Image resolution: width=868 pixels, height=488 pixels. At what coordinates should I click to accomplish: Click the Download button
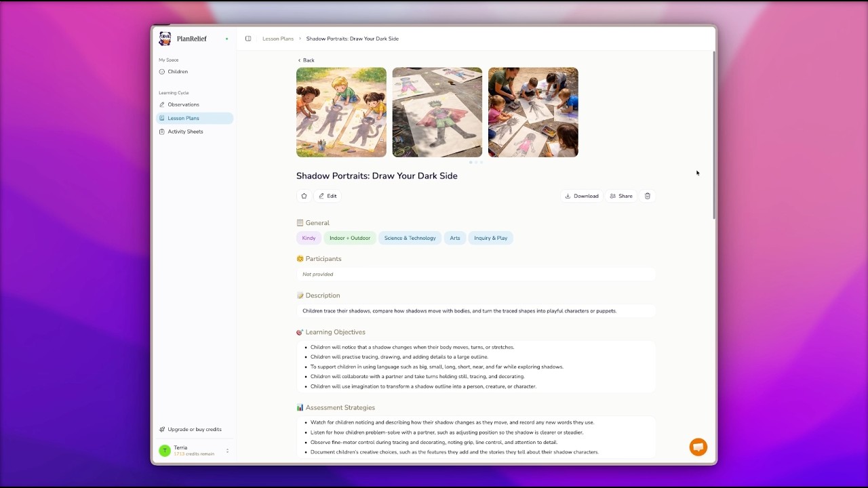[x=582, y=196]
